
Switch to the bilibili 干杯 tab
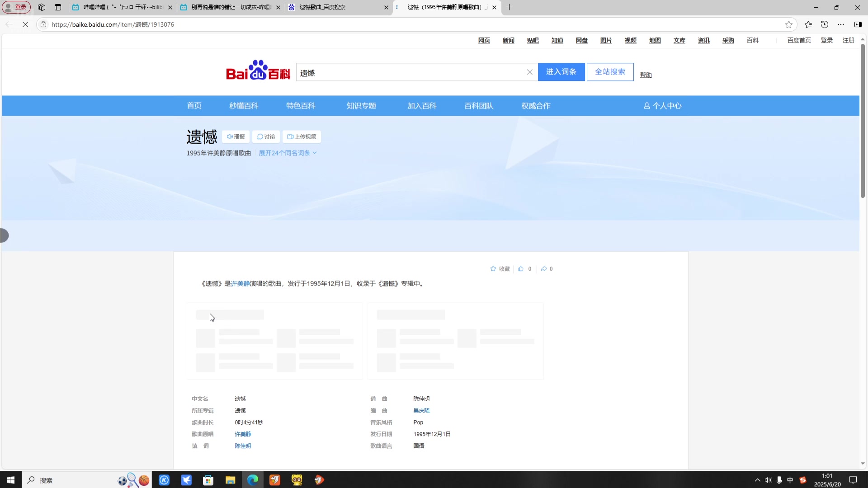[x=122, y=7]
